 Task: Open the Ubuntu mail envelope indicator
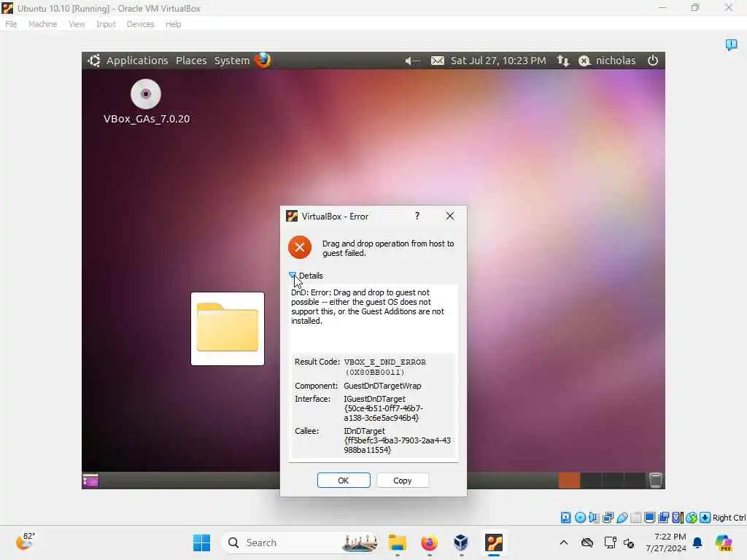pos(438,61)
